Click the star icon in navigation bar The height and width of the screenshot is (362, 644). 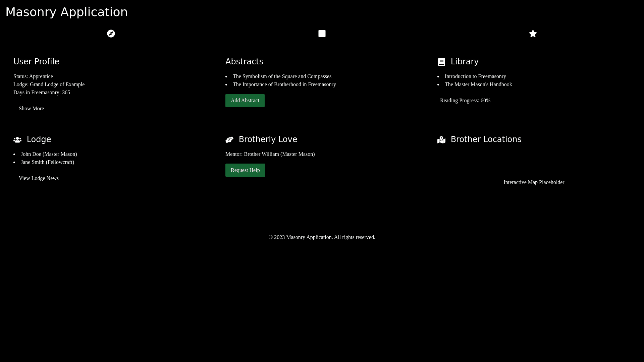pos(533,34)
